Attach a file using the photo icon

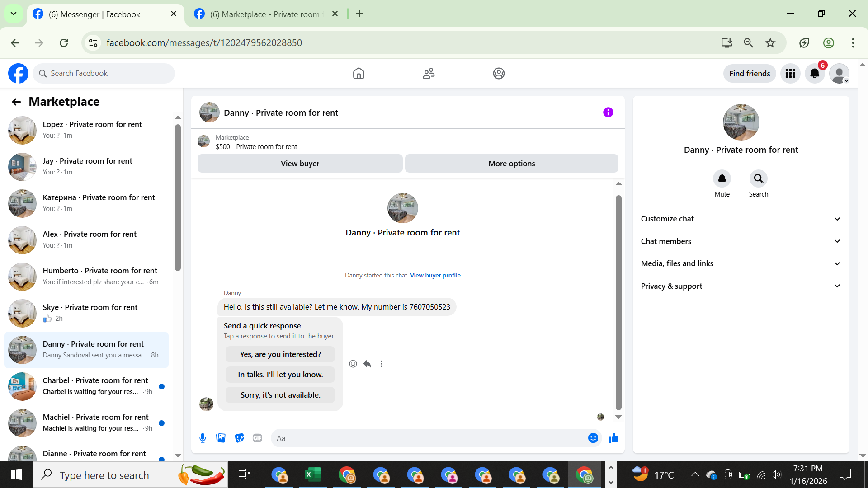[x=221, y=438]
